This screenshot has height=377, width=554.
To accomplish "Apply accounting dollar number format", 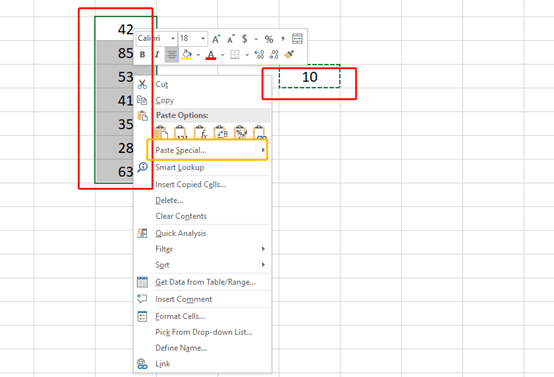I will point(244,39).
